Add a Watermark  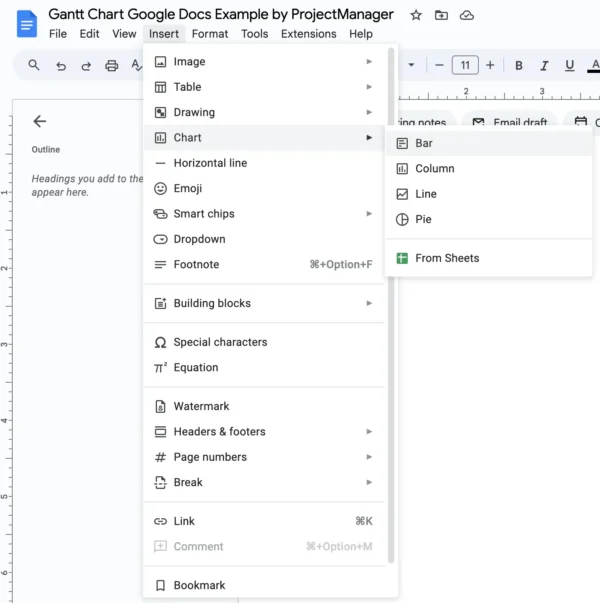click(264, 406)
